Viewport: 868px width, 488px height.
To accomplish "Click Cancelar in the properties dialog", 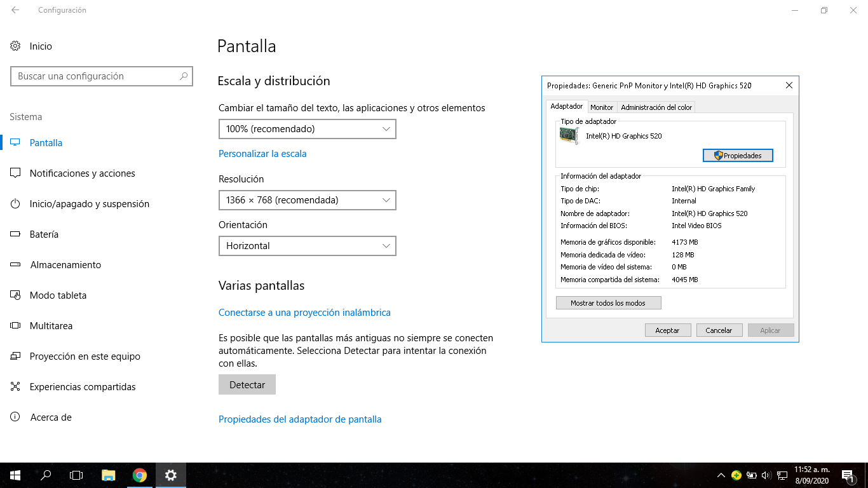I will (719, 330).
